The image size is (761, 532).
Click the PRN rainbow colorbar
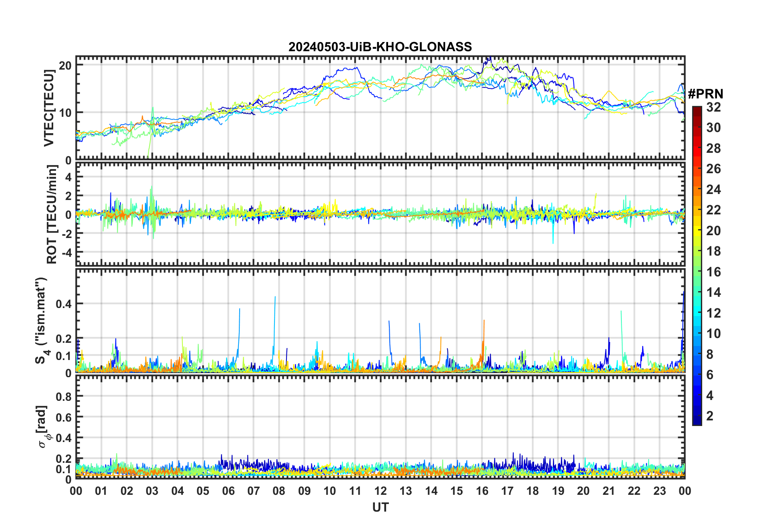click(697, 266)
